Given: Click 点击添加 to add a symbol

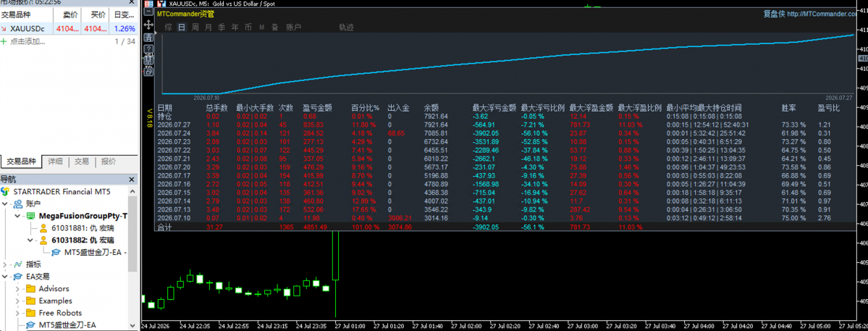Looking at the screenshot, I should coord(28,41).
